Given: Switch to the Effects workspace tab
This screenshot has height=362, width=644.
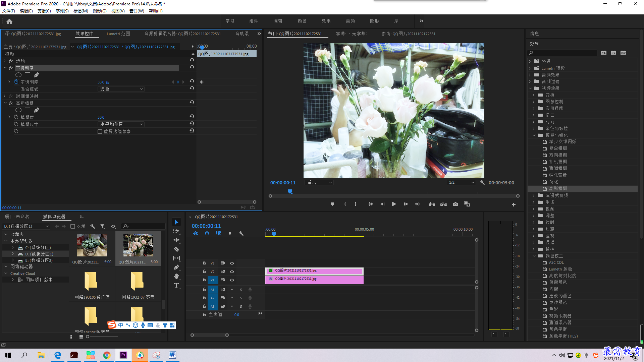Looking at the screenshot, I should click(x=326, y=21).
